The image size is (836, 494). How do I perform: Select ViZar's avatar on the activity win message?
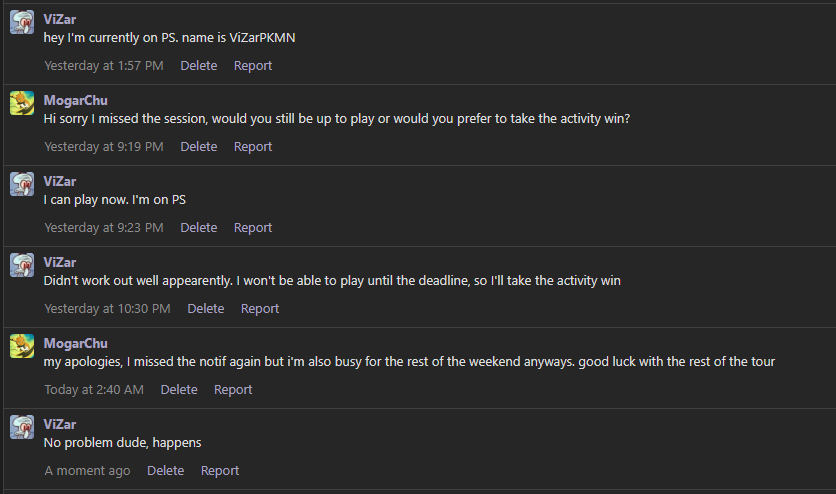[22, 265]
